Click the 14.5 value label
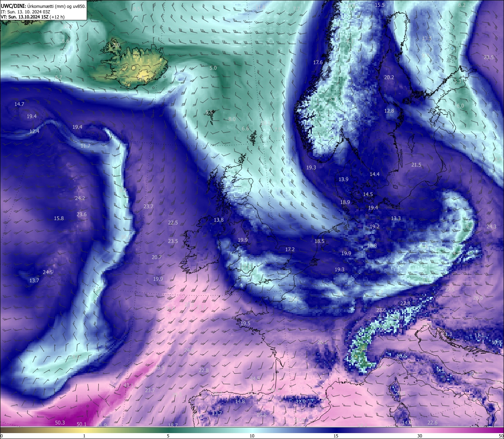Image resolution: width=504 pixels, height=439 pixels. [x=368, y=194]
